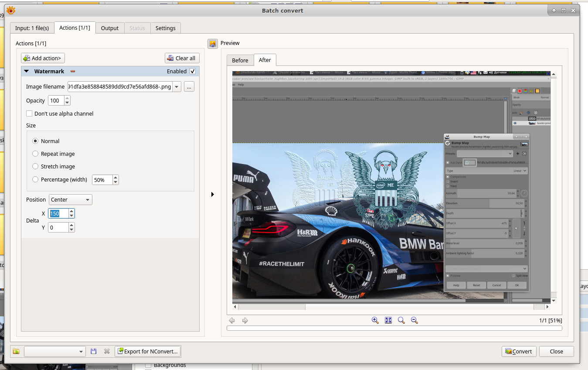Remove Watermark action via red minus icon
The height and width of the screenshot is (370, 588).
[73, 72]
